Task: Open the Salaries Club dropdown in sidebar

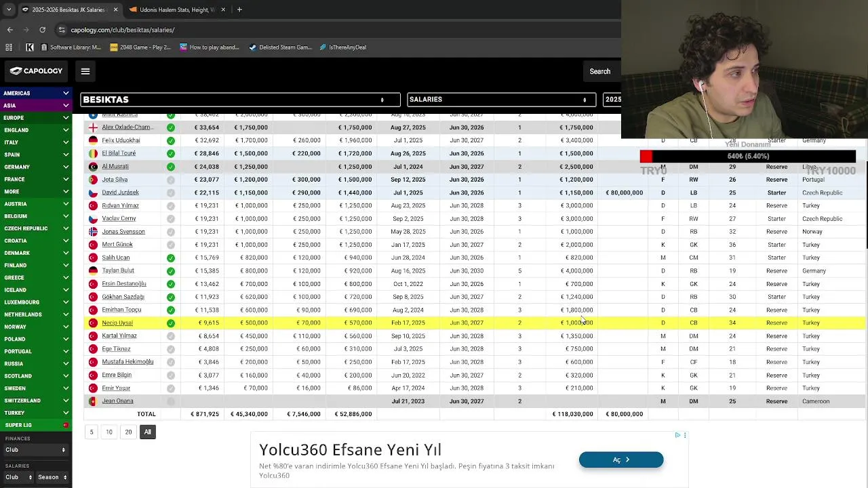Action: 18,477
